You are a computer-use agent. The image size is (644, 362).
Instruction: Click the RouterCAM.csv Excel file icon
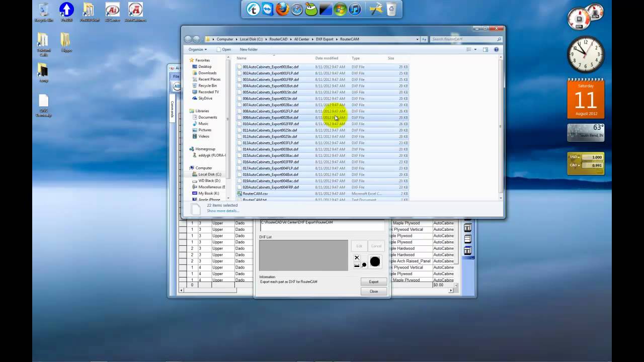point(240,194)
